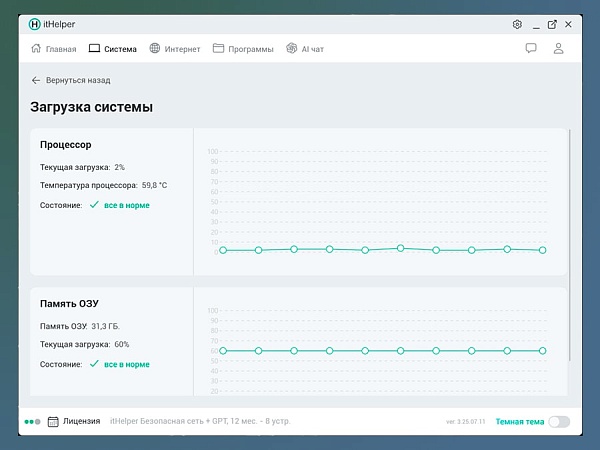Click the green status dots indicator
The width and height of the screenshot is (600, 450).
(32, 422)
